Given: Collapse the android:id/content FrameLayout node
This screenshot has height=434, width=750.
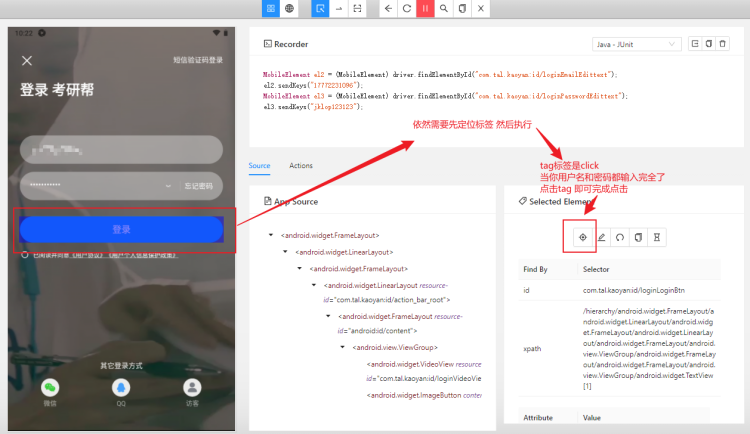Looking at the screenshot, I should (x=328, y=316).
